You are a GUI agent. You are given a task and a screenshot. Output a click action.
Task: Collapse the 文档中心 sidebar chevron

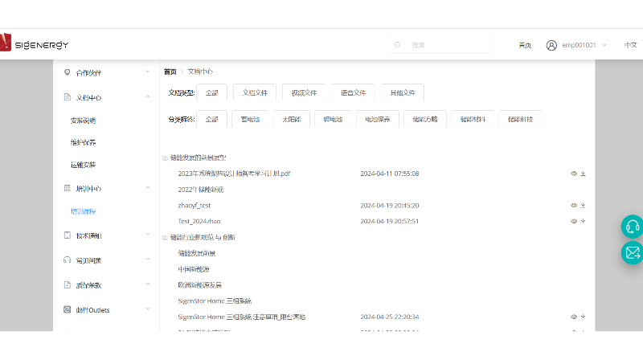(148, 96)
